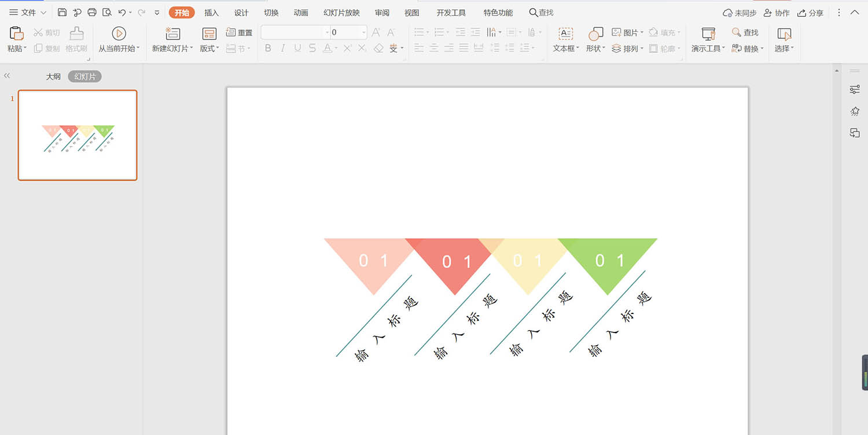Cut selection with 剪切

click(x=47, y=32)
